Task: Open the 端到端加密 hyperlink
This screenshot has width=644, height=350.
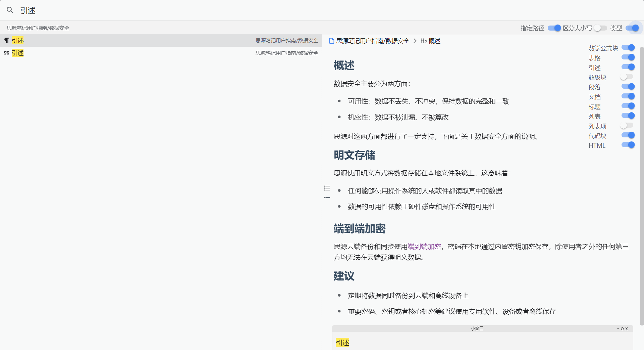Action: coord(424,247)
